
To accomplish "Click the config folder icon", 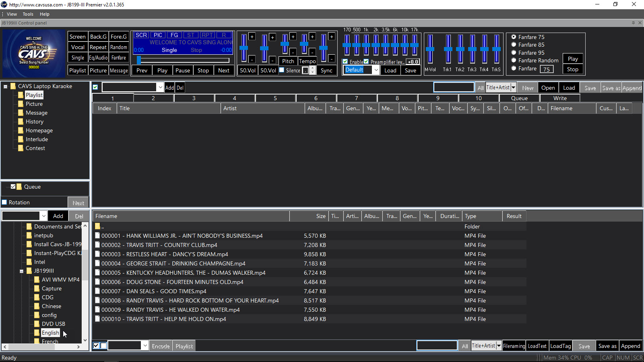I will (x=37, y=315).
